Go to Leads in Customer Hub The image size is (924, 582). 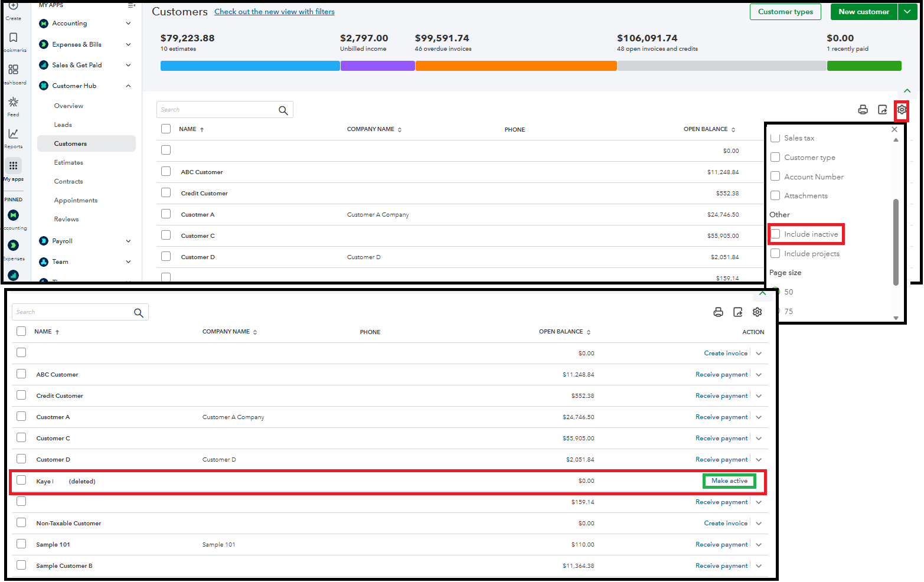63,125
